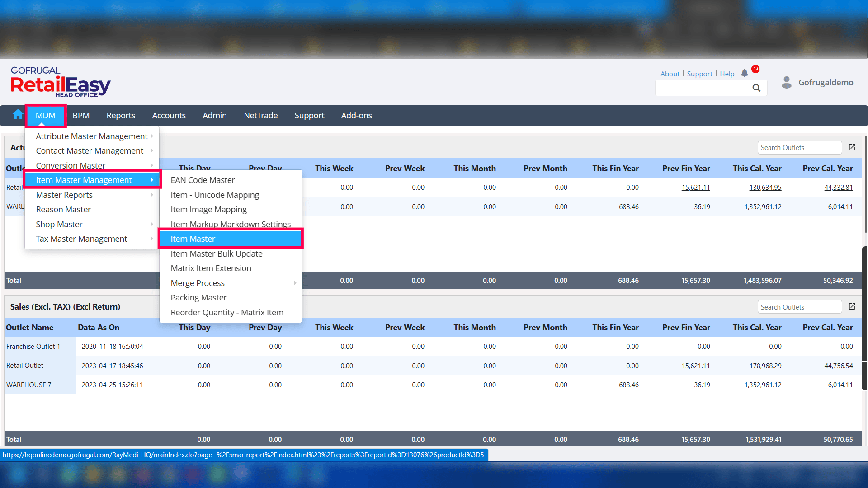The image size is (868, 488).
Task: Open Sales widget pop-out icon
Action: click(852, 306)
